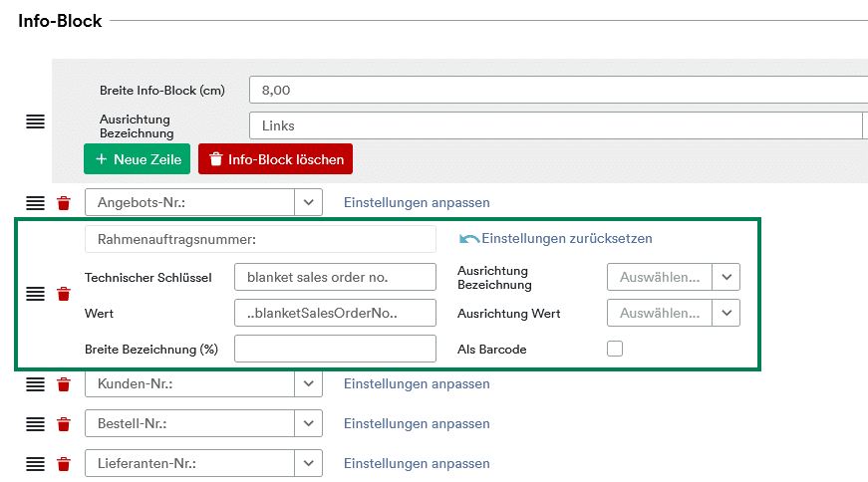The image size is (868, 482).
Task: Click the drag handle next to Kunden-Nr.
Action: (36, 384)
